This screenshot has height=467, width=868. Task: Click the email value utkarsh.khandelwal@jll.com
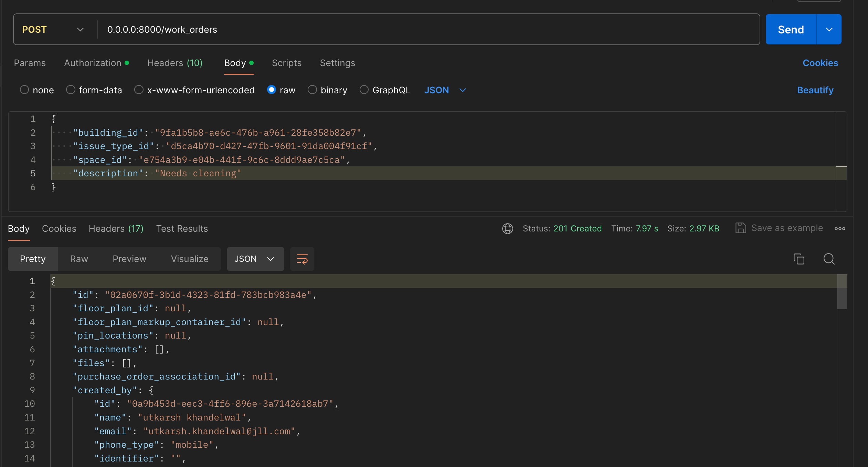(x=220, y=432)
